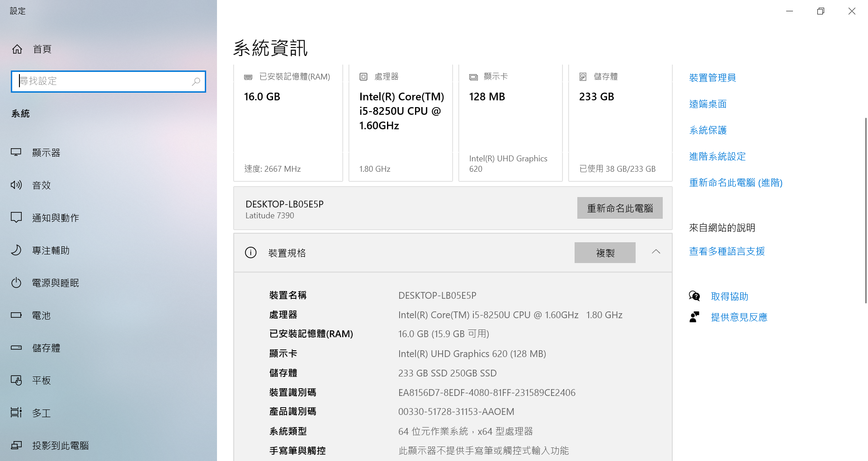Click the Home (首頁) icon

17,49
